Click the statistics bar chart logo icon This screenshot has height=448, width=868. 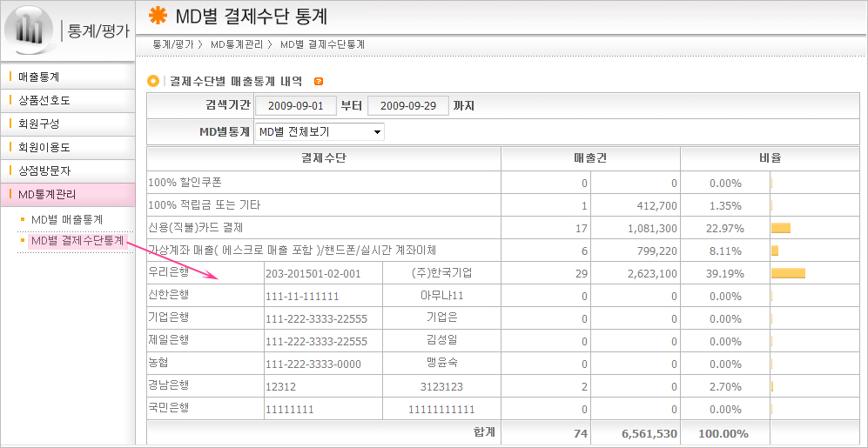[30, 30]
